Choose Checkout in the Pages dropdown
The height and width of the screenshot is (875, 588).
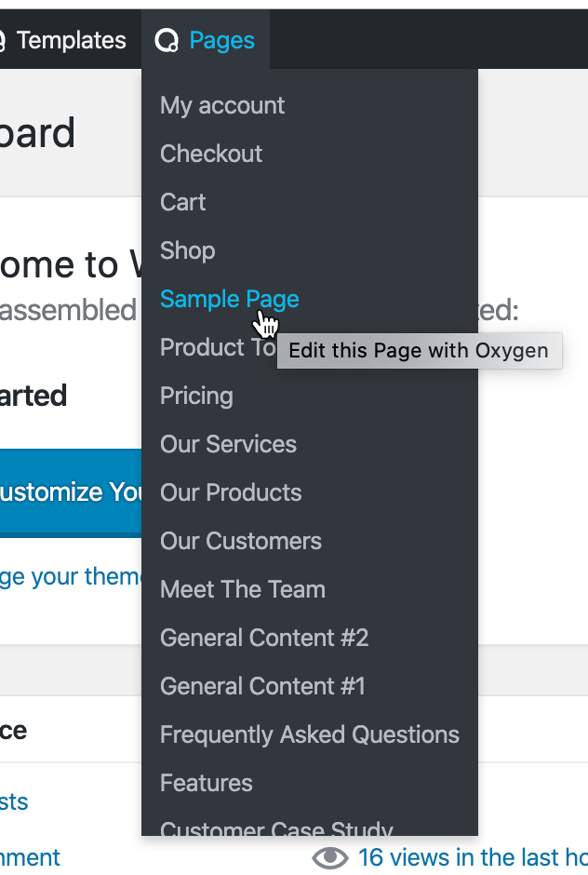pos(211,154)
